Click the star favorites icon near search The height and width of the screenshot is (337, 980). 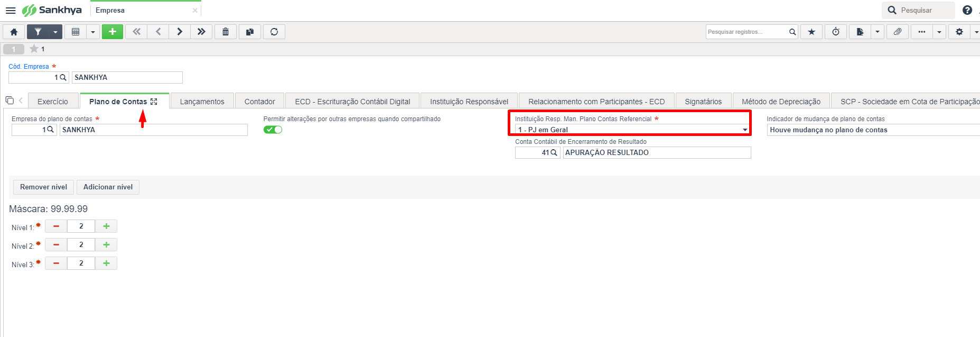[x=811, y=32]
